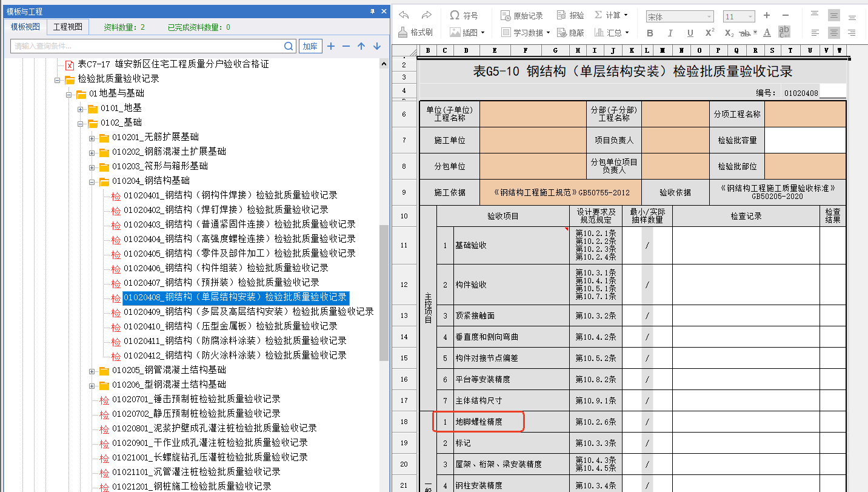Collapse the 010204_钢结构基础 folder
This screenshot has height=492, width=868.
[x=92, y=181]
